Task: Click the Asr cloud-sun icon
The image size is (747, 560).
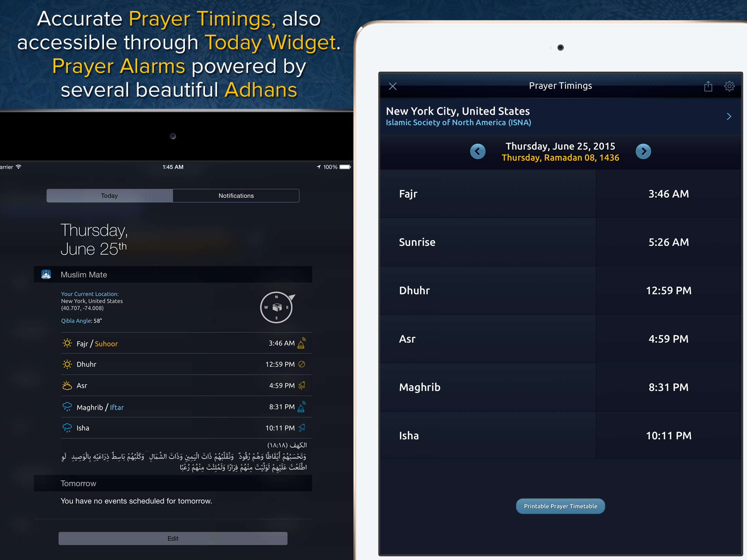Action: pyautogui.click(x=67, y=385)
